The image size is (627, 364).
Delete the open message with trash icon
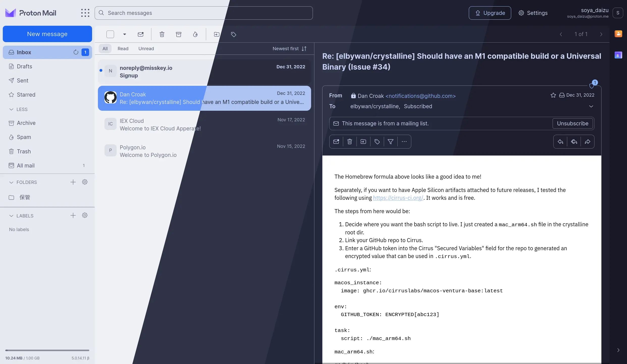tap(350, 142)
